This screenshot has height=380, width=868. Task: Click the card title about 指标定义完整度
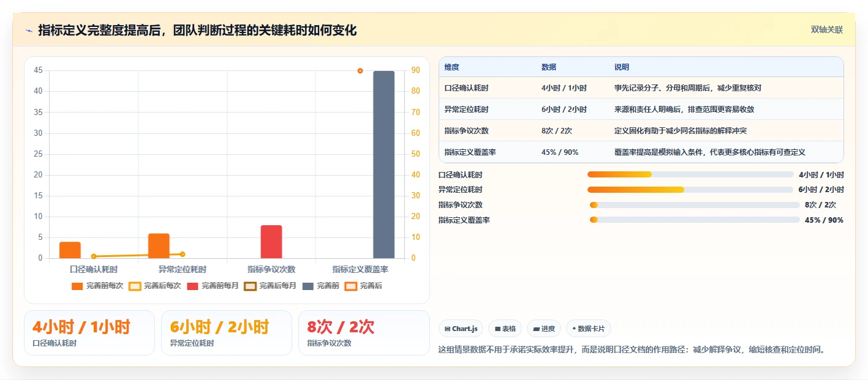(197, 31)
